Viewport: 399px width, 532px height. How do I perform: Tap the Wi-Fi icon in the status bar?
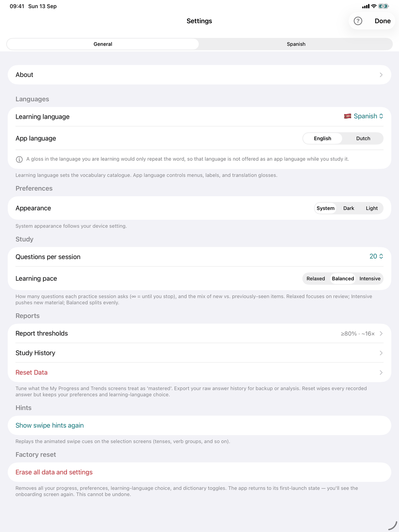[x=373, y=6]
